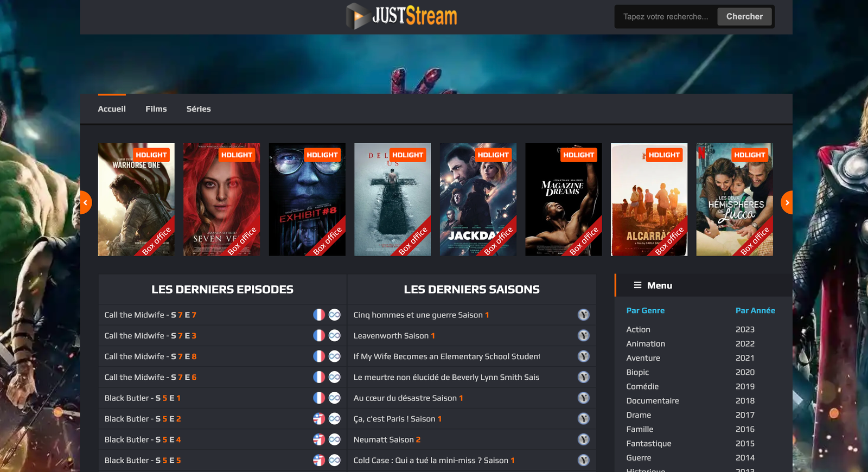This screenshot has width=868, height=472.
Task: Click infinity icon for Black Butler S5 E2
Action: [x=335, y=419]
